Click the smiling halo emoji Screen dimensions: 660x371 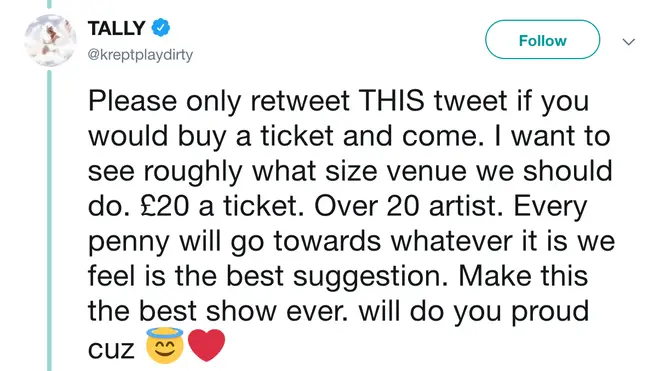click(x=165, y=345)
